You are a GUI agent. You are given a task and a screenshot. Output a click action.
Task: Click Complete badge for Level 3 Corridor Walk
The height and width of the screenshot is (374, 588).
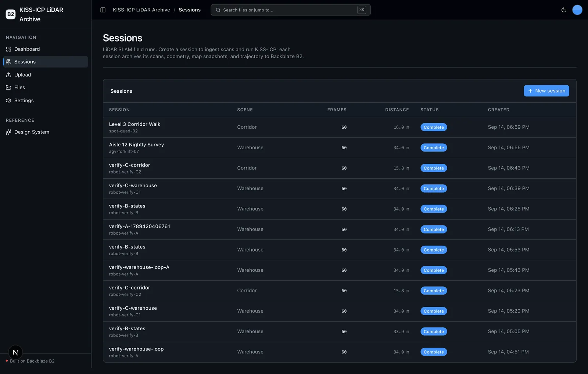(x=434, y=127)
